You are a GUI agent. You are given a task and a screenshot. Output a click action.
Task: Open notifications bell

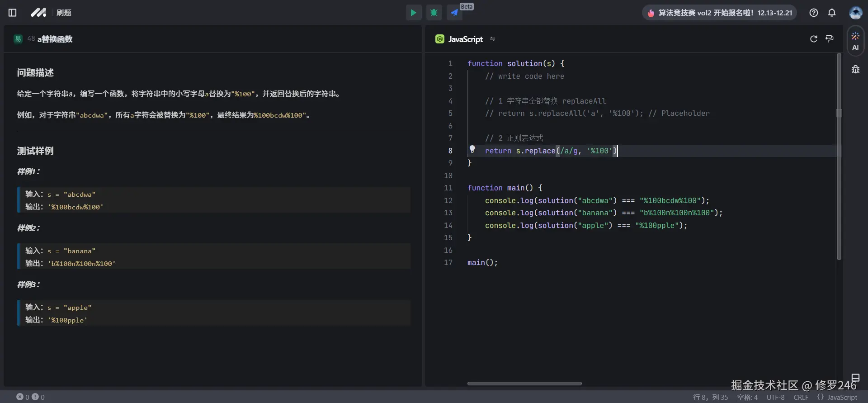[832, 13]
